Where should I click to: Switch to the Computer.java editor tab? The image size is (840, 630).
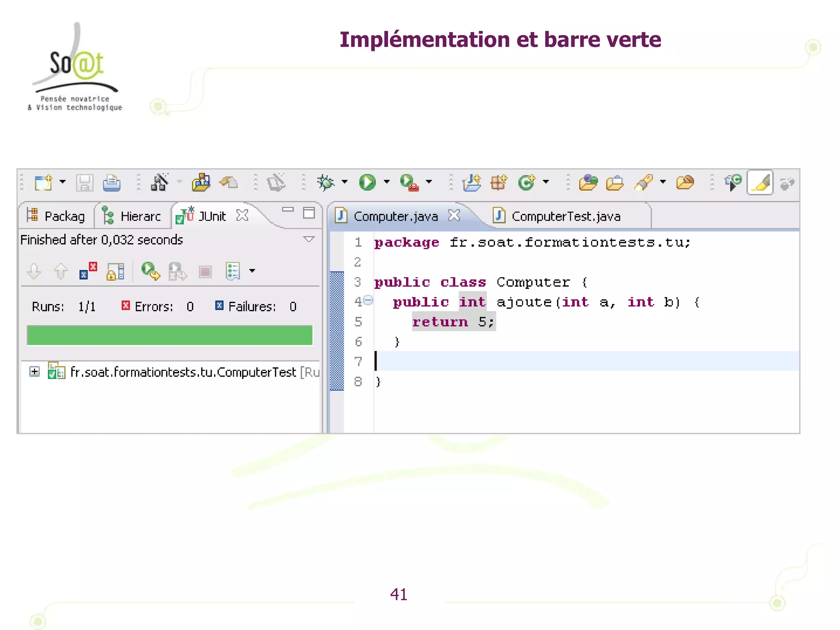396,216
